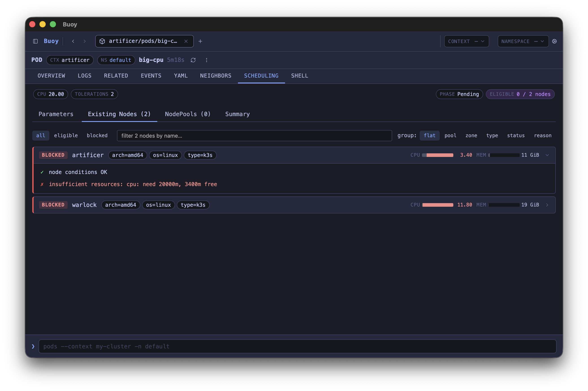Click warlock's 19 GiB memory value
Image resolution: width=588 pixels, height=391 pixels.
(x=530, y=205)
